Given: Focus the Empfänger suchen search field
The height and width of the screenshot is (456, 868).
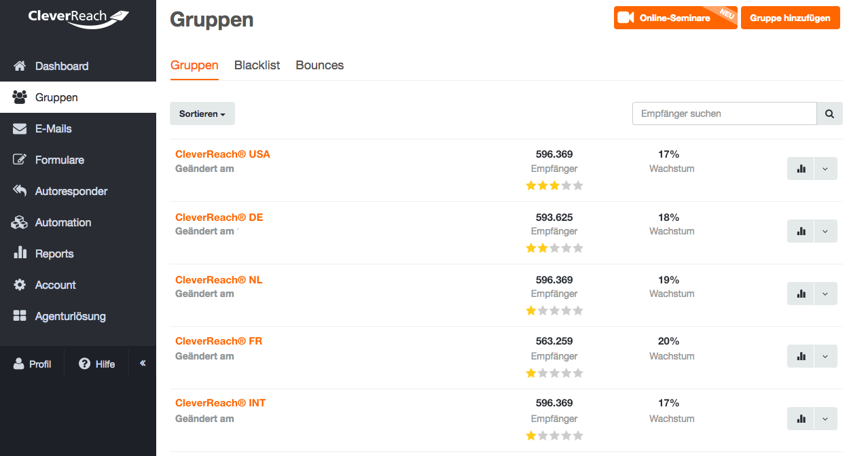Looking at the screenshot, I should (x=724, y=113).
